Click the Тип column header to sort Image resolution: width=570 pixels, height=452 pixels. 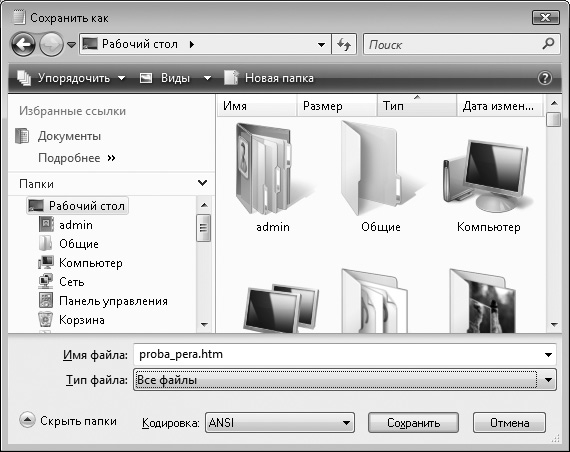click(x=417, y=105)
